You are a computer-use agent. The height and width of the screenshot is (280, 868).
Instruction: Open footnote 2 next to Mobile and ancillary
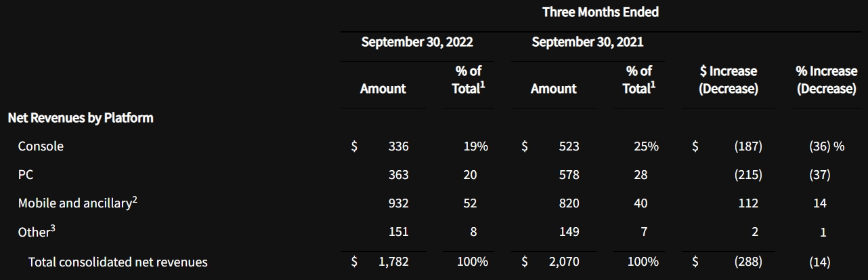tap(134, 199)
